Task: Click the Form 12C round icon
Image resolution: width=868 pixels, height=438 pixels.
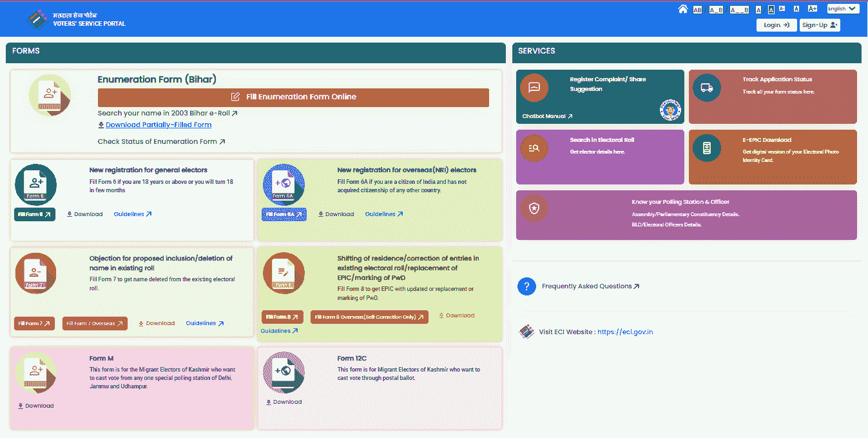Action: (284, 373)
